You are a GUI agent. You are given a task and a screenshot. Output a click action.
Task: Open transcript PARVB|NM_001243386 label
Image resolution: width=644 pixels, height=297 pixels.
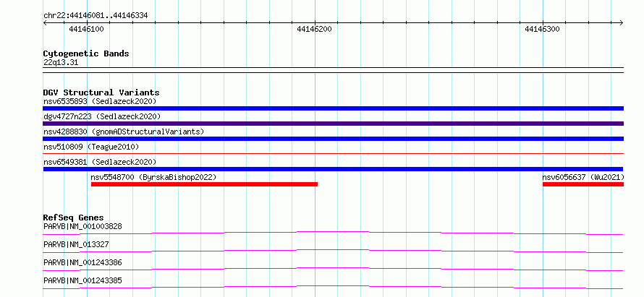[x=82, y=262]
